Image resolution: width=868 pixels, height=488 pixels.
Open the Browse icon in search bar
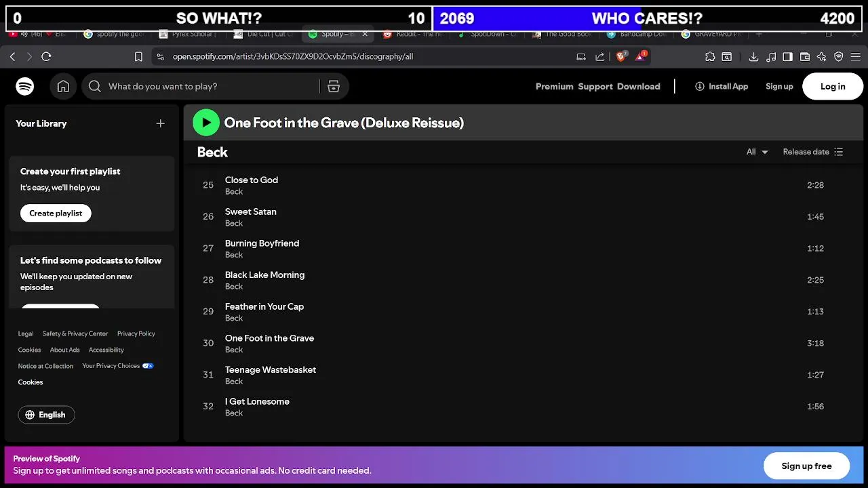click(334, 86)
